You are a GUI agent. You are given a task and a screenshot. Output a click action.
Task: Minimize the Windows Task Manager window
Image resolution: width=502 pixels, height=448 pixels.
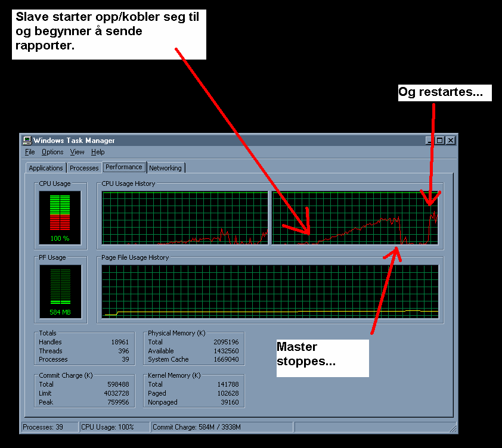[x=429, y=141]
